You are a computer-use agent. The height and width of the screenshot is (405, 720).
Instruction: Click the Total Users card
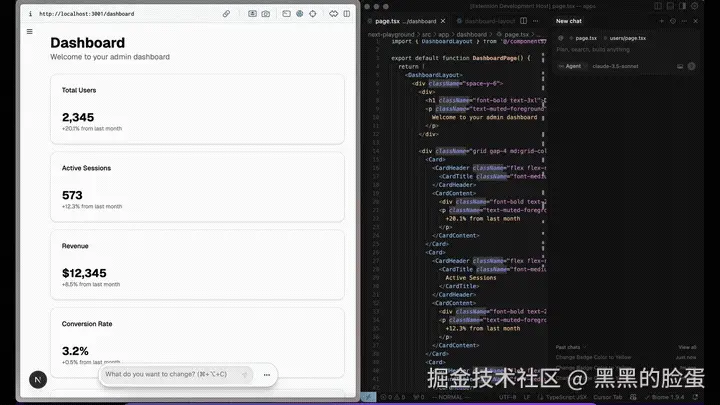(197, 109)
